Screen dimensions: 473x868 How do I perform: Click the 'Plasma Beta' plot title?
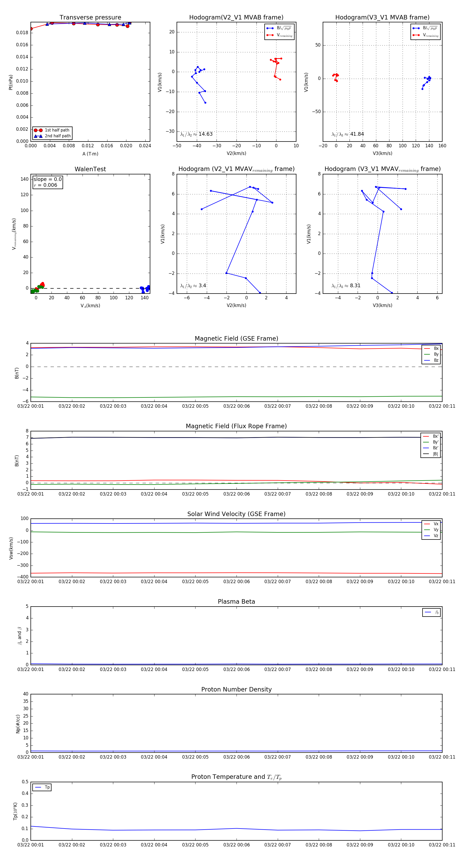pos(236,602)
